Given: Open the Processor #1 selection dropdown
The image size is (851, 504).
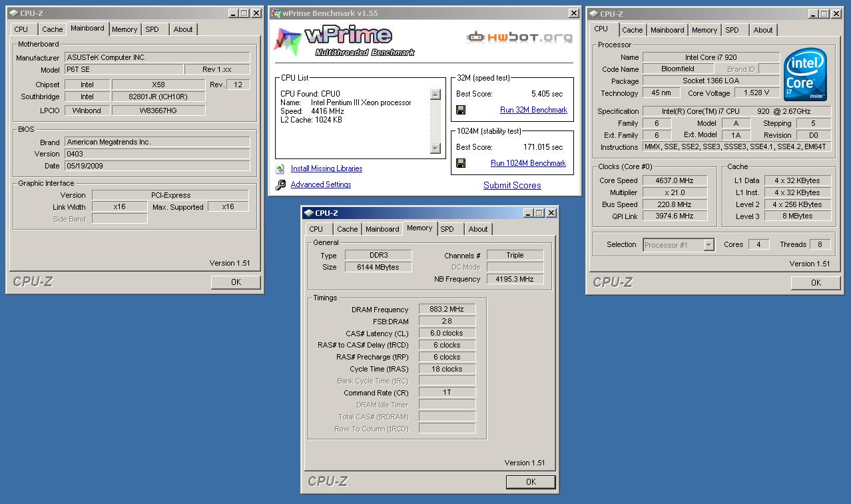Looking at the screenshot, I should point(709,245).
